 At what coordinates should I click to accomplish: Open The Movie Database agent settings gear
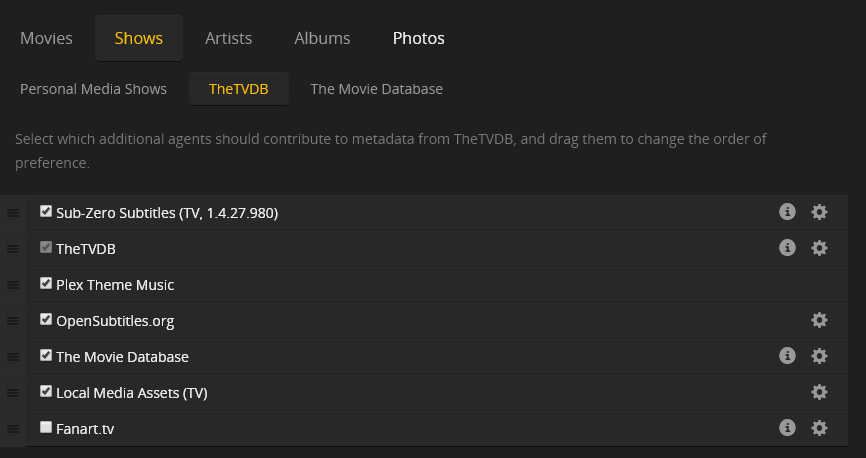point(819,356)
